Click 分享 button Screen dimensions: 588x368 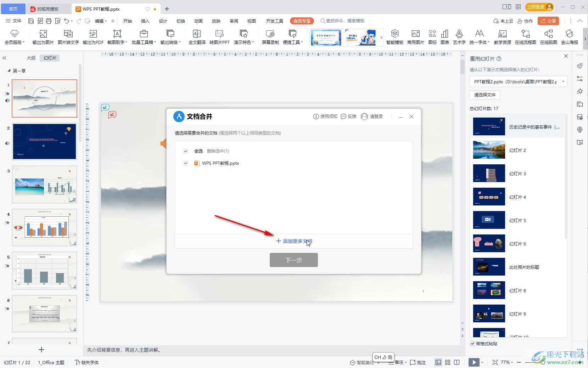(548, 21)
